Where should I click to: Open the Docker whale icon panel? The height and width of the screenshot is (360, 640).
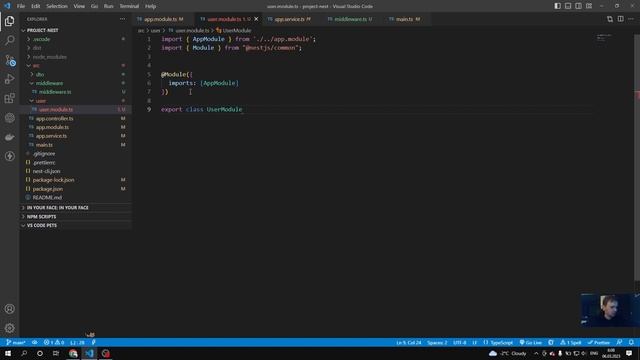(9, 138)
